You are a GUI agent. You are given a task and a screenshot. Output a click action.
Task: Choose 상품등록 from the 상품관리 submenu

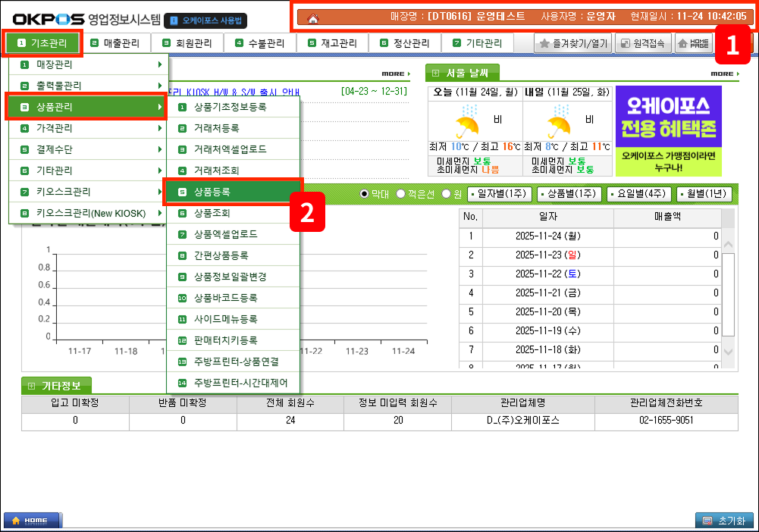pyautogui.click(x=234, y=192)
